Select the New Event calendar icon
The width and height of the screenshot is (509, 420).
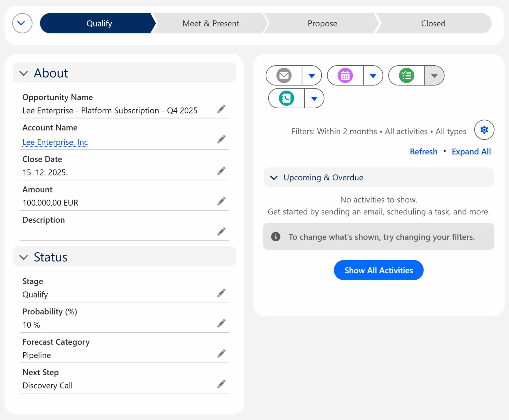point(345,75)
